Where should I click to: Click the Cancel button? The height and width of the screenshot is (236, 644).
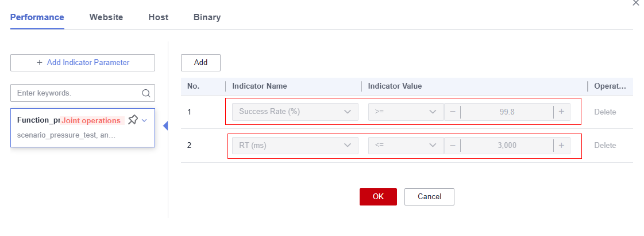pos(429,196)
